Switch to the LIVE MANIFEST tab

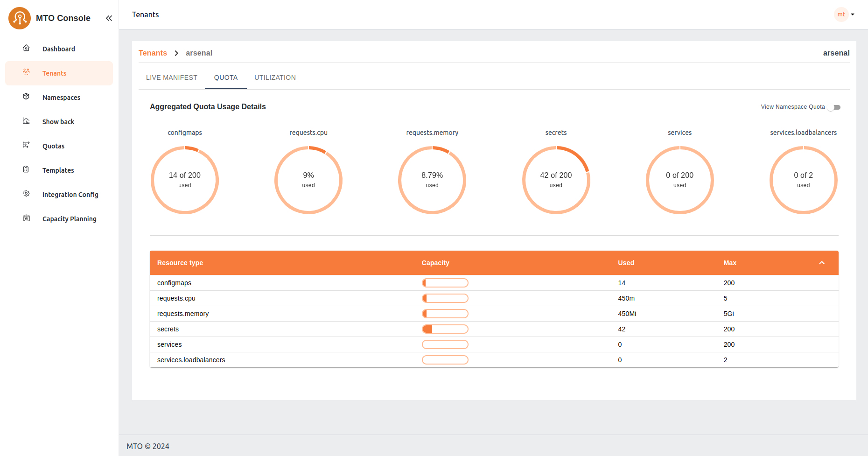tap(171, 77)
